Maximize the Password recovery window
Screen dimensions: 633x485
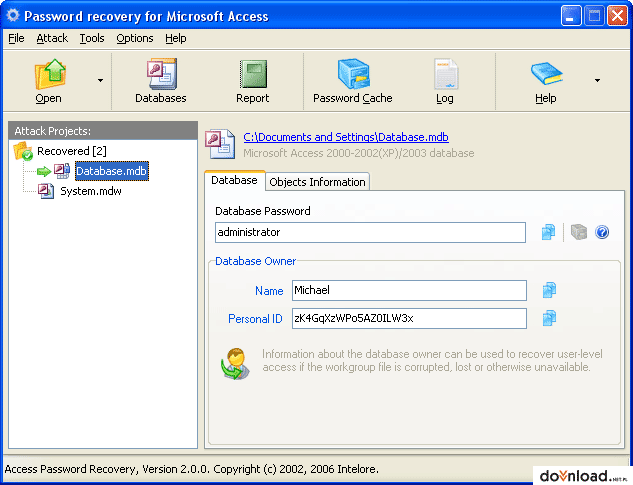click(594, 16)
